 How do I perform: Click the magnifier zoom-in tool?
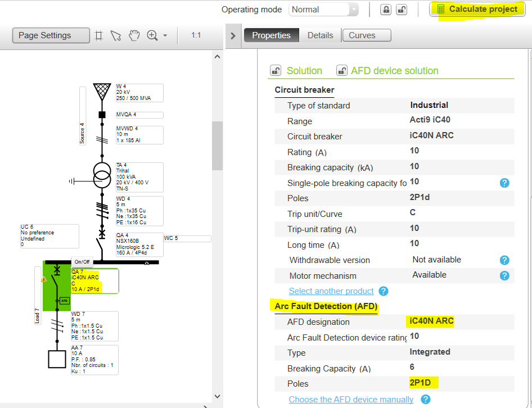152,35
